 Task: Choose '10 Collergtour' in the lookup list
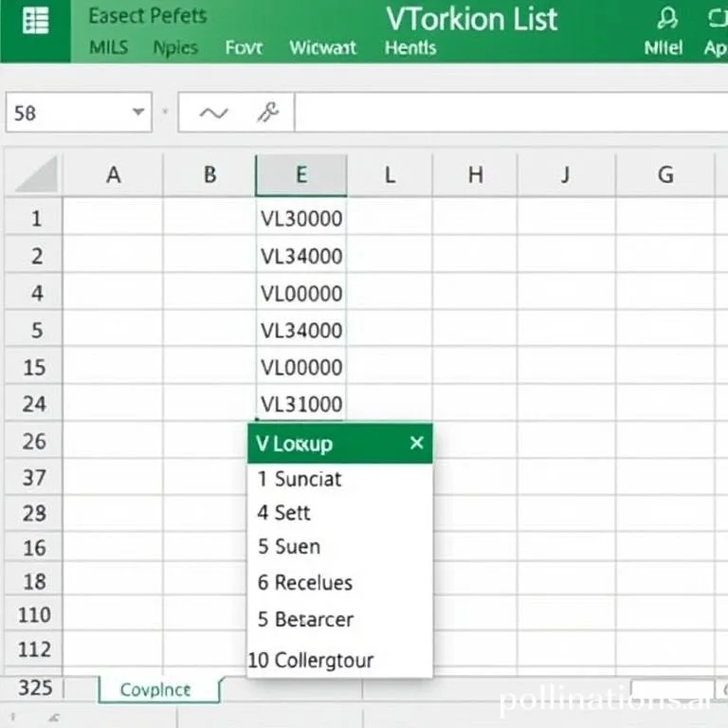coord(340,660)
